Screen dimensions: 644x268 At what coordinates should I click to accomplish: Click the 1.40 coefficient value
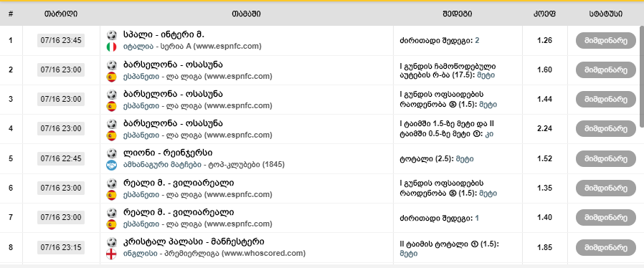pos(544,217)
